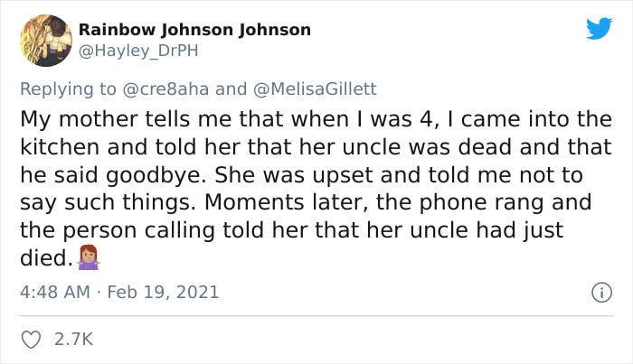Click the 4:48 AM timestamp
Viewport: 633px width, 364px height.
point(55,293)
